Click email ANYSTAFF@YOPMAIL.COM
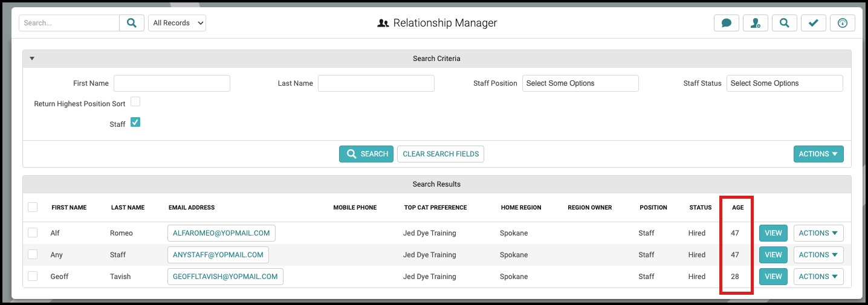The image size is (868, 305). coord(218,255)
